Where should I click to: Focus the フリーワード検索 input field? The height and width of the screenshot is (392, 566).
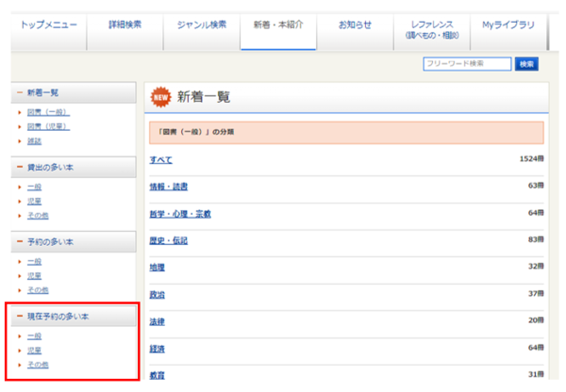[467, 64]
